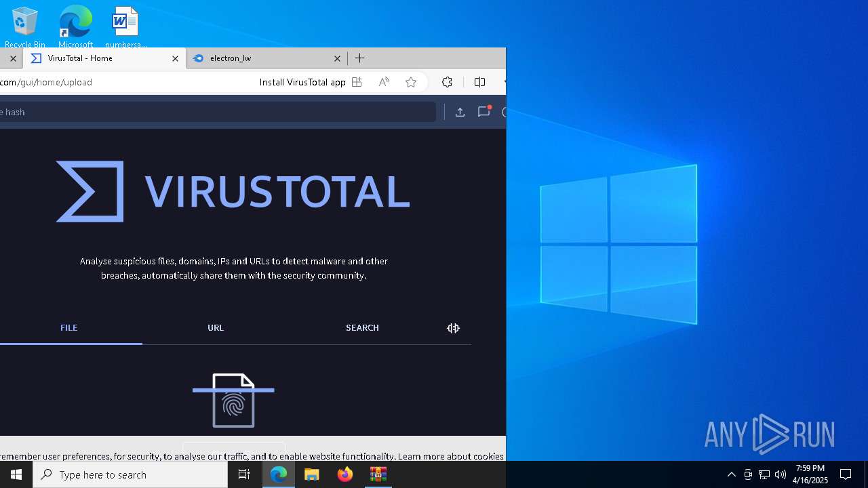Close the VirusTotal - Home tab

[175, 58]
